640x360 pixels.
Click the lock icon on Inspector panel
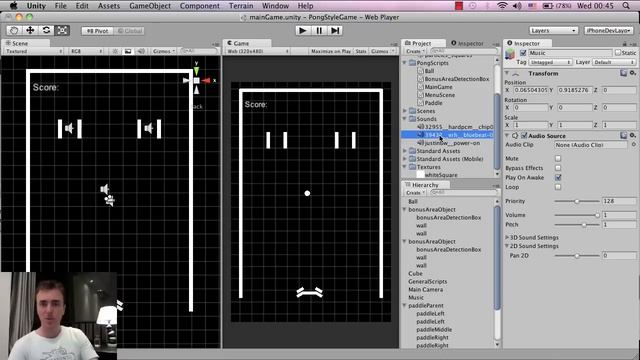click(624, 43)
